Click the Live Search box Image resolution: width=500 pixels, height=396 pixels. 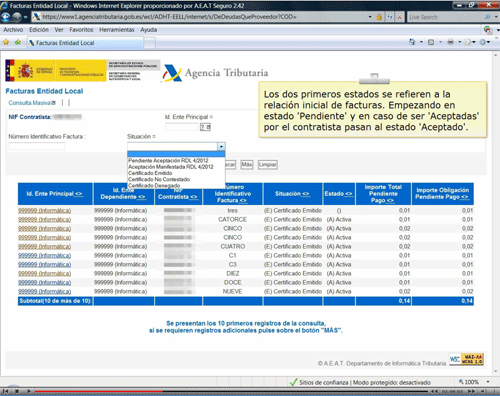[x=445, y=17]
